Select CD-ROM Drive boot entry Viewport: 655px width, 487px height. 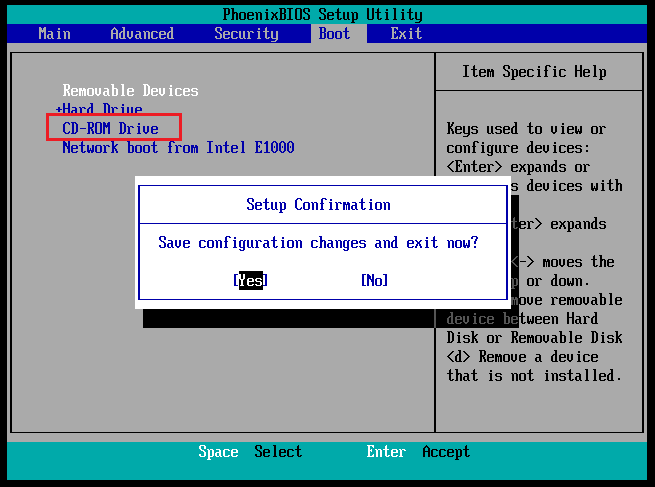(x=110, y=128)
